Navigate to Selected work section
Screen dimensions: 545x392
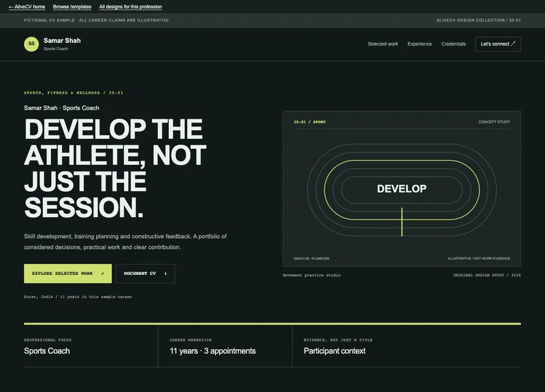tap(383, 44)
